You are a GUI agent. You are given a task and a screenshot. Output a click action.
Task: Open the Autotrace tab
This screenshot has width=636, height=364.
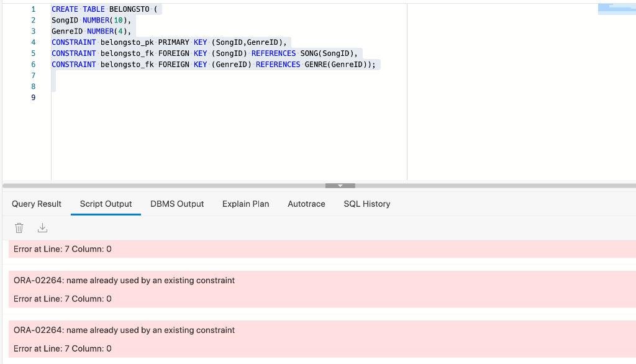tap(306, 204)
